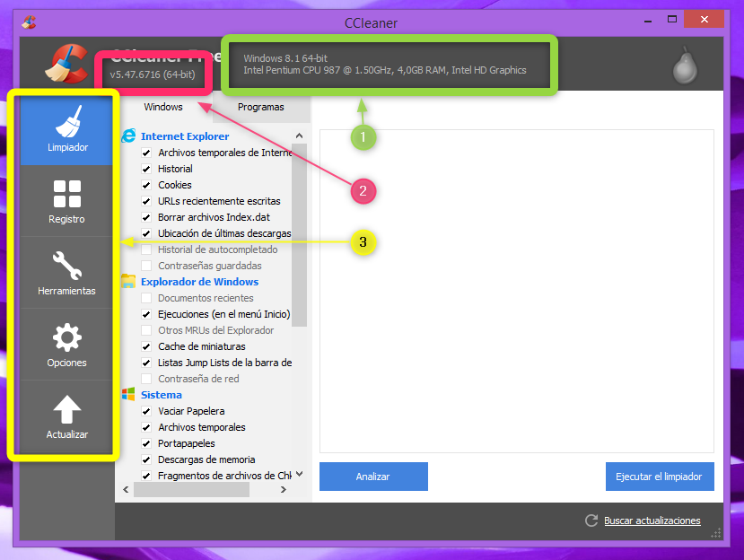Click the pear icon in header
744x560 pixels.
click(x=685, y=66)
